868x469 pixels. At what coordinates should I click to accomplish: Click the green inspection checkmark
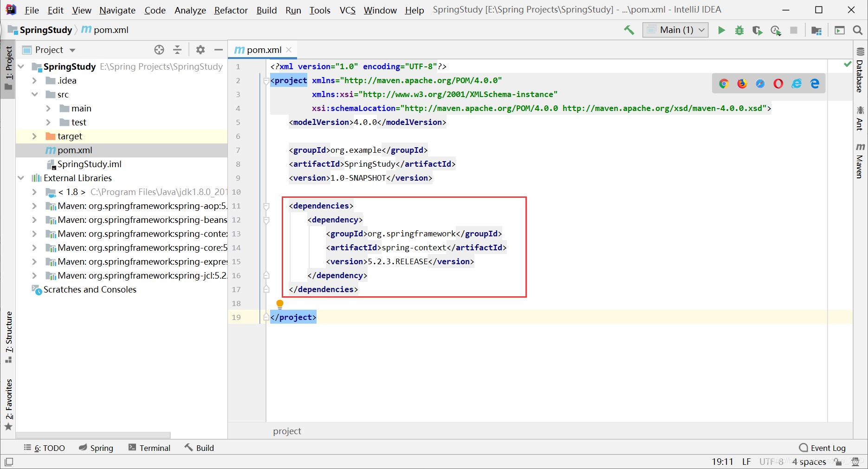click(848, 64)
